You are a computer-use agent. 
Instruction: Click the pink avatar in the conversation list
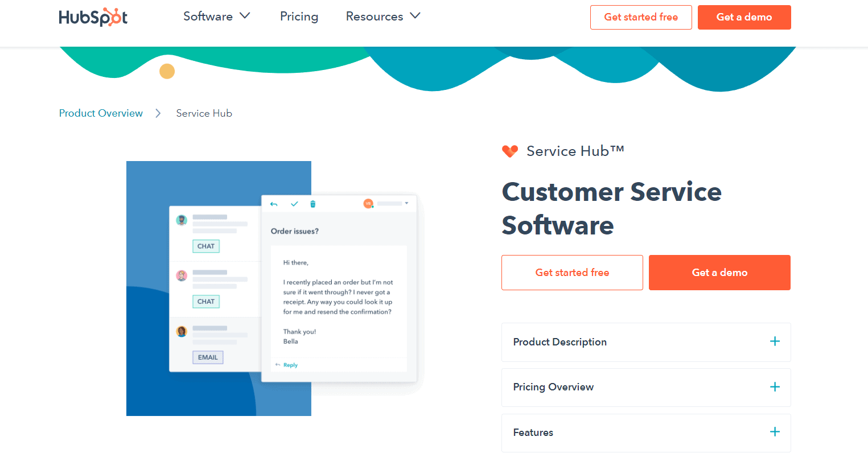coord(182,275)
